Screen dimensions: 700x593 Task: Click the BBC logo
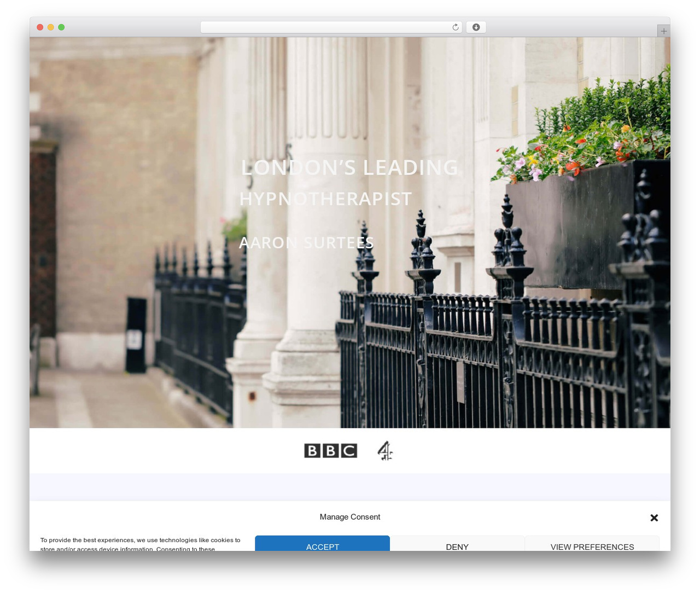[x=330, y=451]
